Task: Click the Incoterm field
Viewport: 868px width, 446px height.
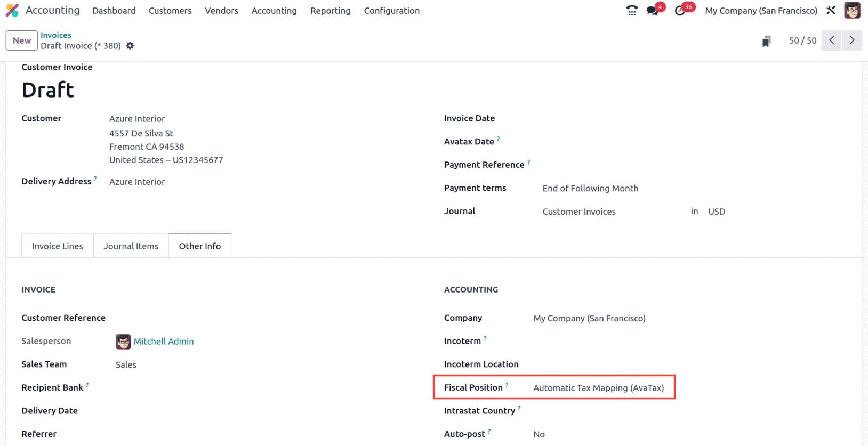Action: click(689, 342)
